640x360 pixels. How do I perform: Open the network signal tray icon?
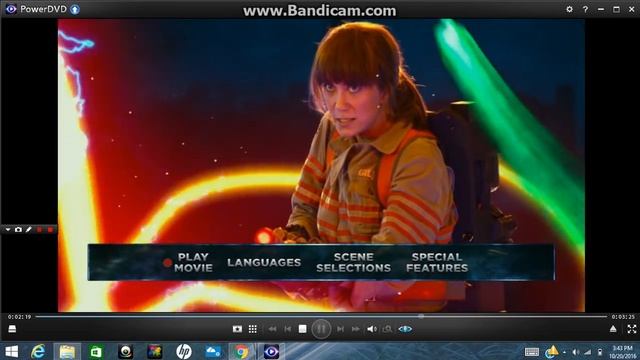pos(587,352)
